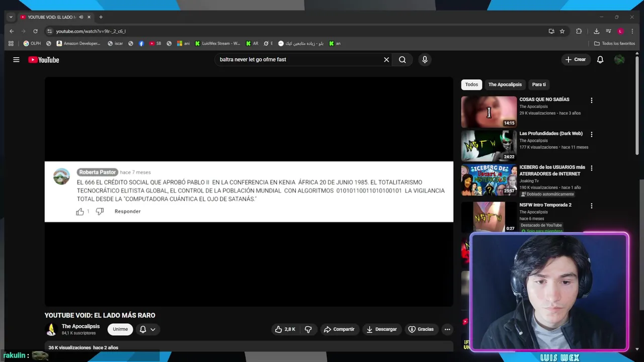Open the tab search dropdown arrow

pos(11,17)
